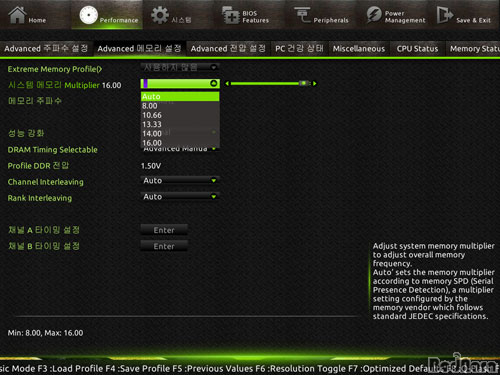Open the Power Management lightning icon
Image resolution: width=500 pixels, height=375 pixels.
pos(374,15)
